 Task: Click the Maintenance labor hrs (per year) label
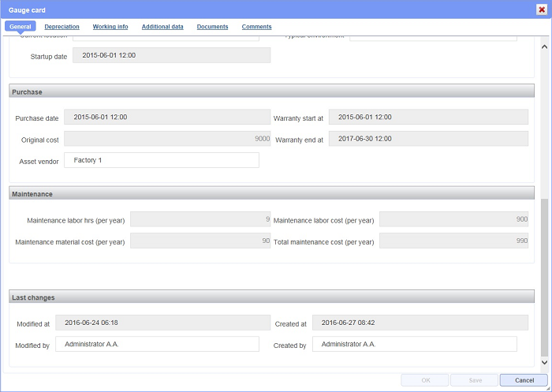pyautogui.click(x=76, y=221)
